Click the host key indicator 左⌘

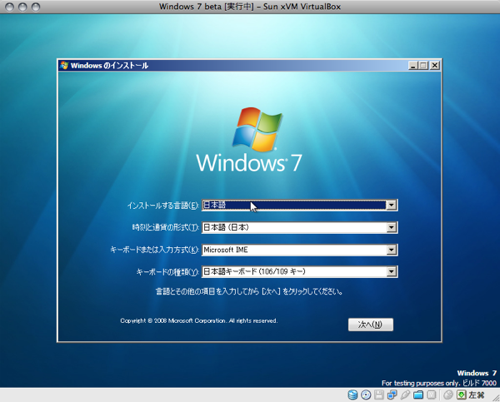pos(476,395)
